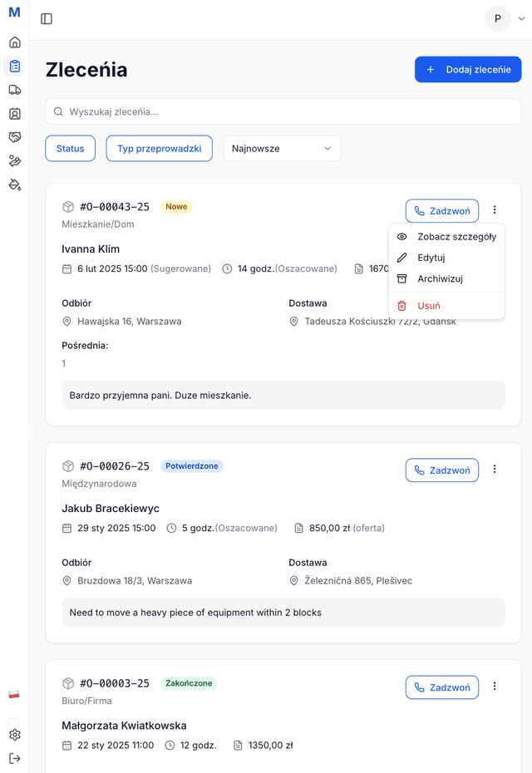The height and width of the screenshot is (773, 532).
Task: Open the home dashboard from sidebar
Action: pyautogui.click(x=15, y=42)
